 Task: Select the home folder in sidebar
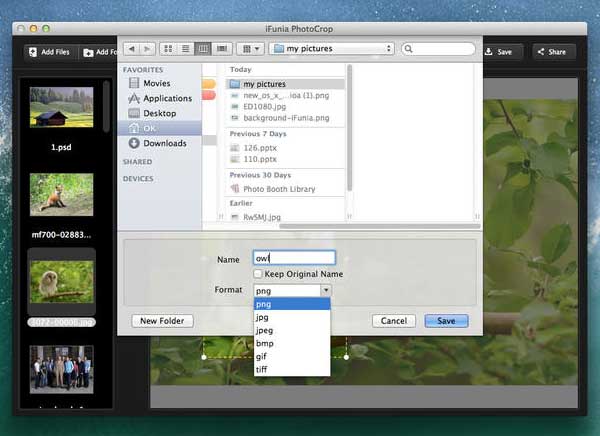pyautogui.click(x=160, y=128)
